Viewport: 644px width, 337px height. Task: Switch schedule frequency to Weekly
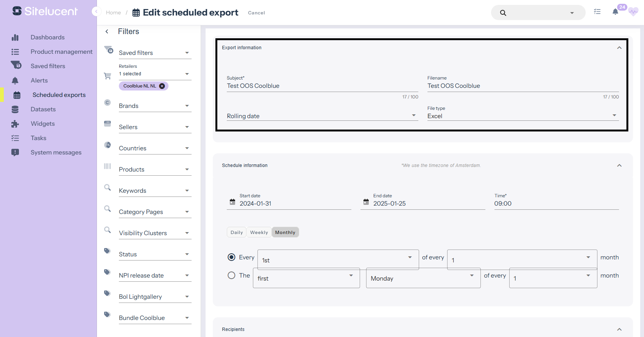tap(259, 232)
